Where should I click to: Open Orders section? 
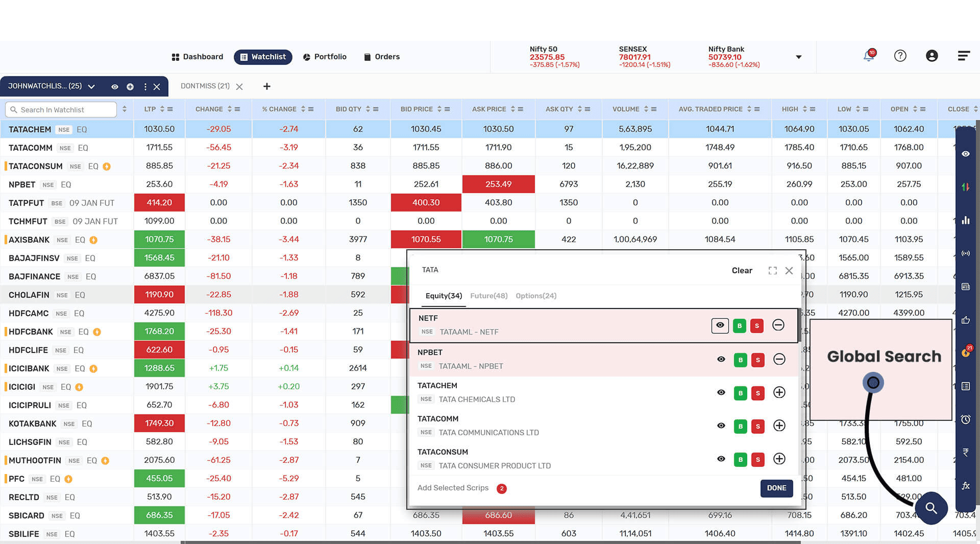click(382, 57)
